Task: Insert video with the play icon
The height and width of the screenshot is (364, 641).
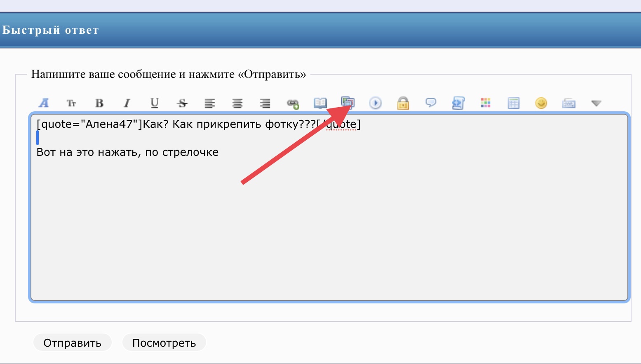Action: (x=376, y=103)
